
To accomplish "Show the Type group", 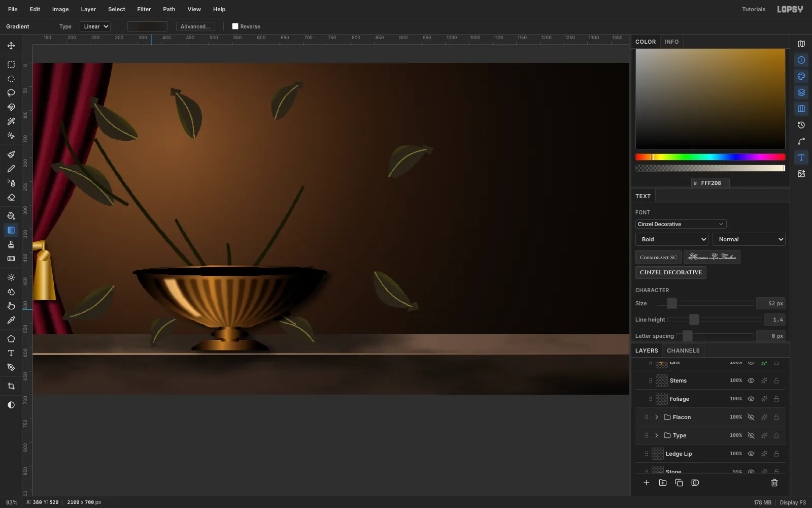I will [751, 435].
